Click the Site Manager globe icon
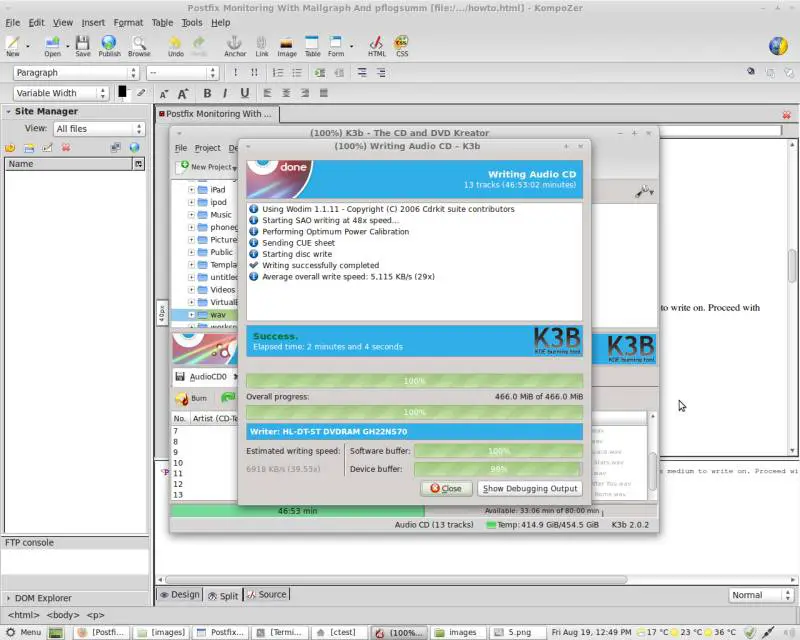 click(x=134, y=147)
